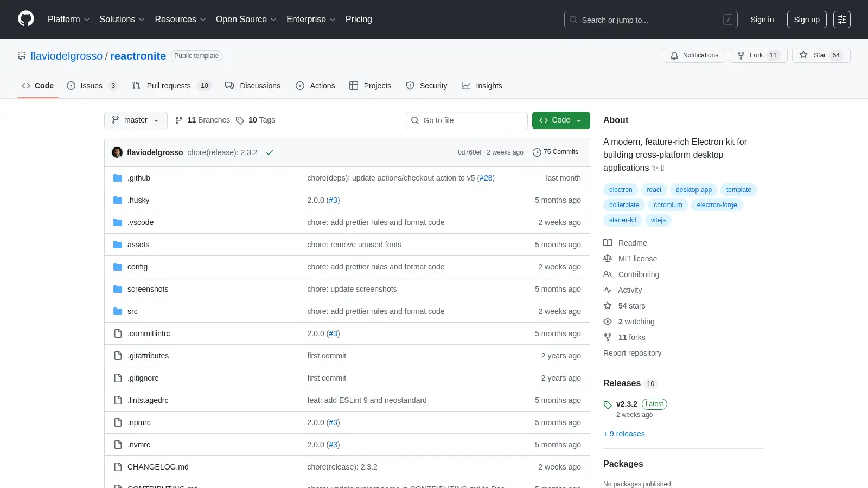Viewport: 868px width, 488px height.
Task: Open .npmrc file name
Action: coord(139,422)
